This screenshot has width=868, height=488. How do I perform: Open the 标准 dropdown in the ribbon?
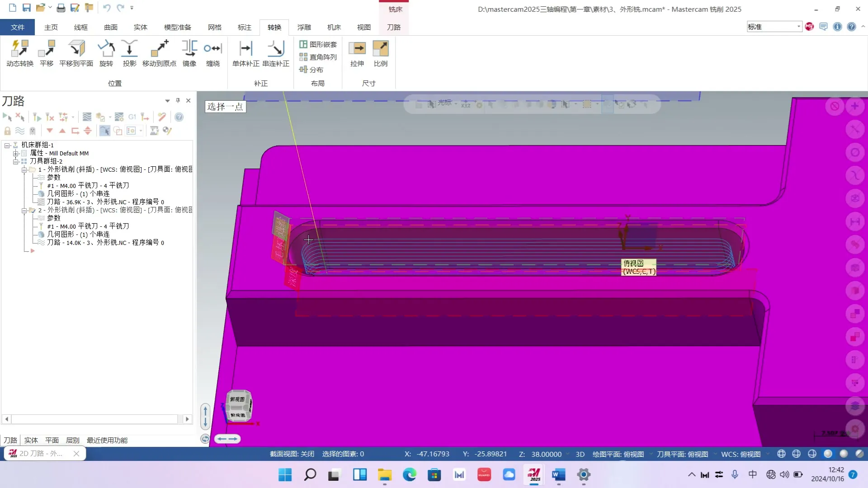point(798,27)
